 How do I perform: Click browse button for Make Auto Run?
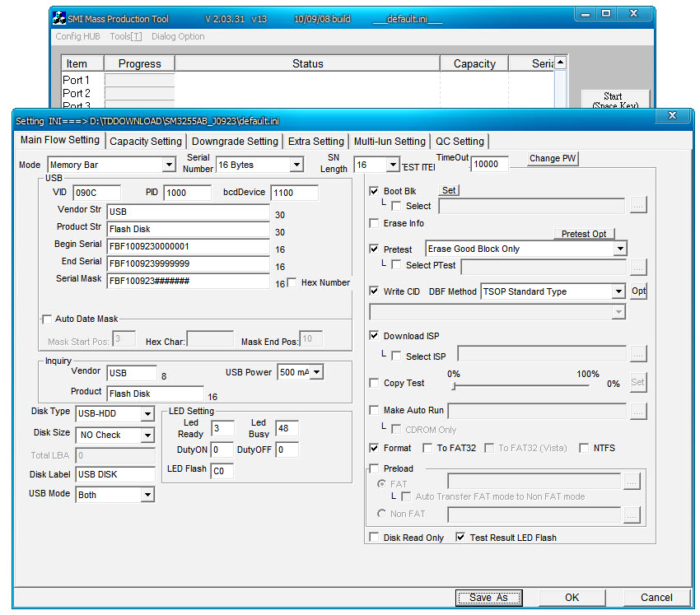point(638,410)
